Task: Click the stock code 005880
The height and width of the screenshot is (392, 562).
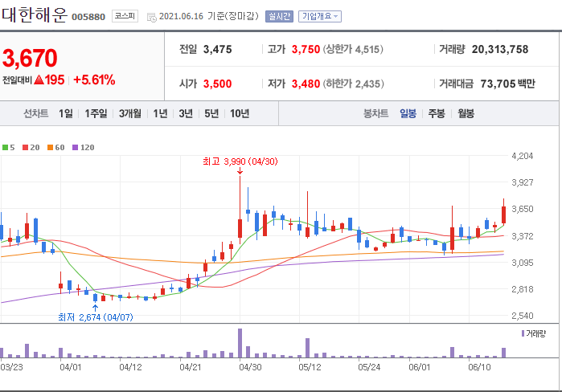Action: pyautogui.click(x=88, y=17)
